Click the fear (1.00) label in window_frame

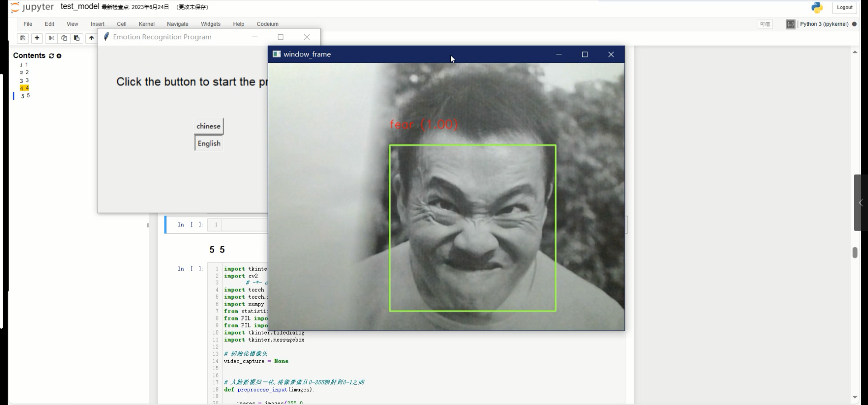click(424, 124)
